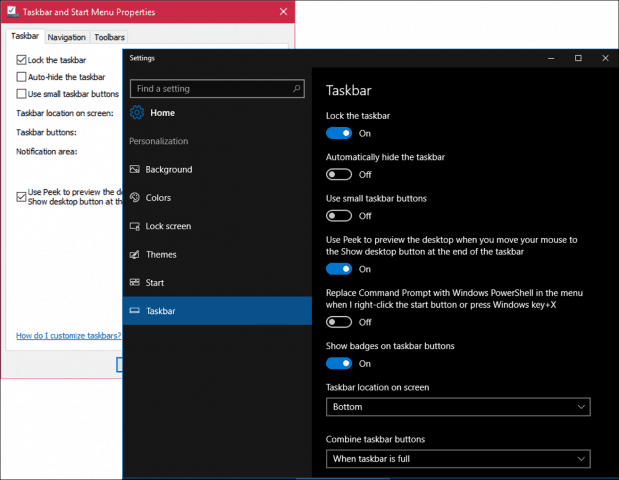Minimize the Settings window
Image resolution: width=619 pixels, height=480 pixels.
click(551, 58)
